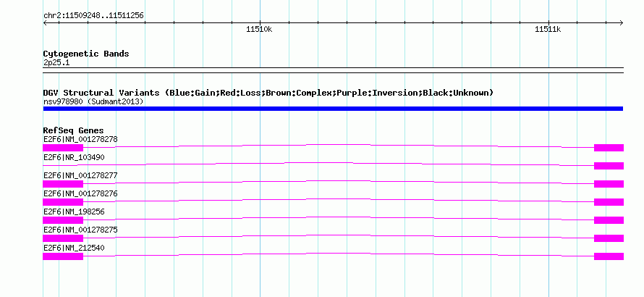Select the DGV Structural Variants track heading

268,93
